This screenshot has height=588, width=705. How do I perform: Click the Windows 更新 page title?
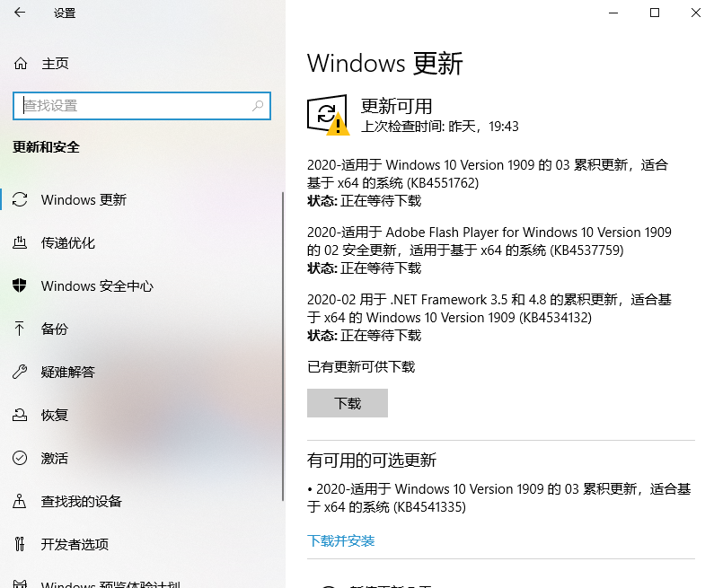pyautogui.click(x=385, y=63)
